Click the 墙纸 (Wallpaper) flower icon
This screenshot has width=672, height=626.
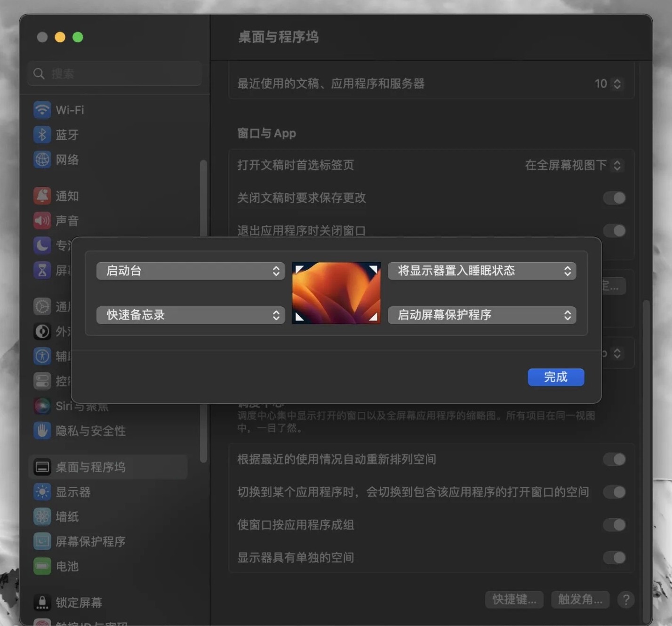point(42,516)
